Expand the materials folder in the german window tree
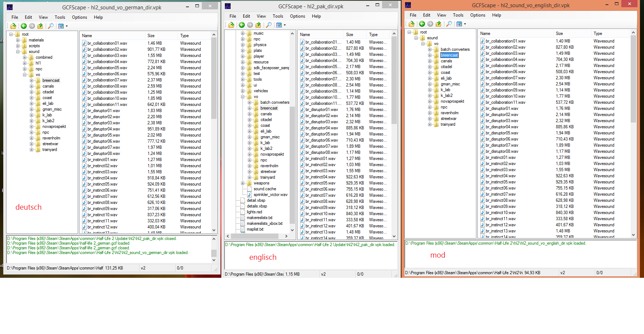 click(x=18, y=40)
